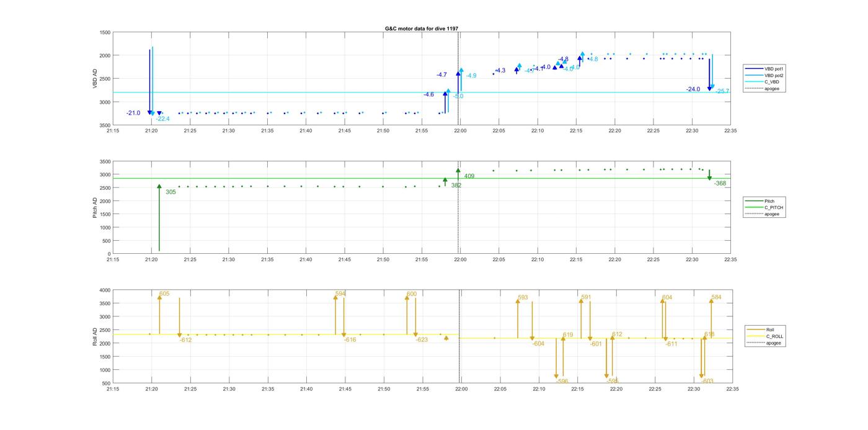Click the '593' roll annotation
This screenshot has width=868, height=430.
pyautogui.click(x=523, y=297)
